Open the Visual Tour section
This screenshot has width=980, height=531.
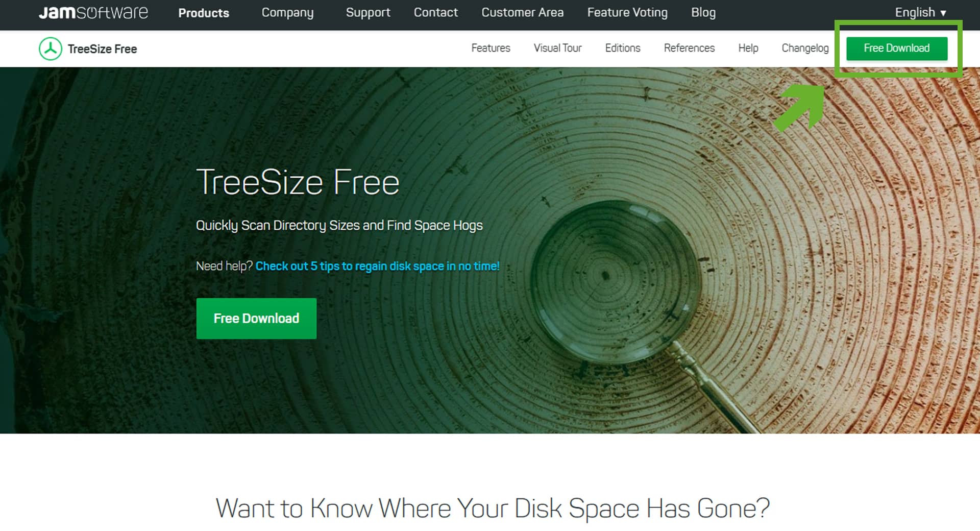pyautogui.click(x=557, y=48)
